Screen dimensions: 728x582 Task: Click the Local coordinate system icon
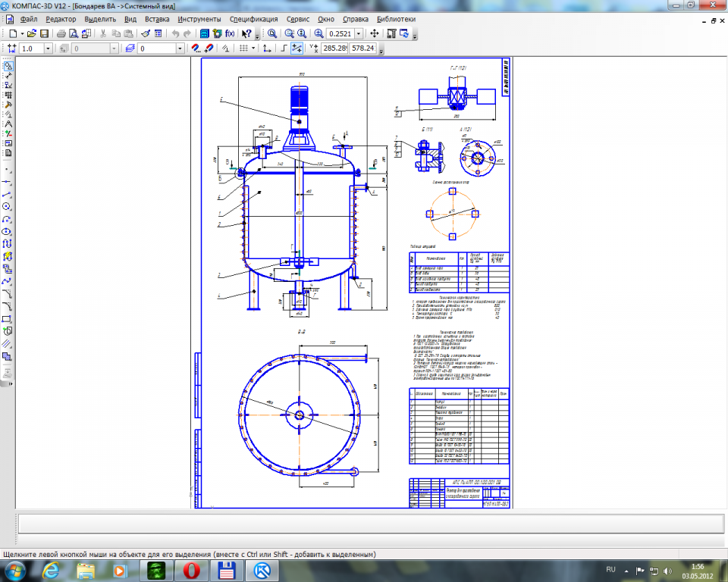click(x=267, y=48)
